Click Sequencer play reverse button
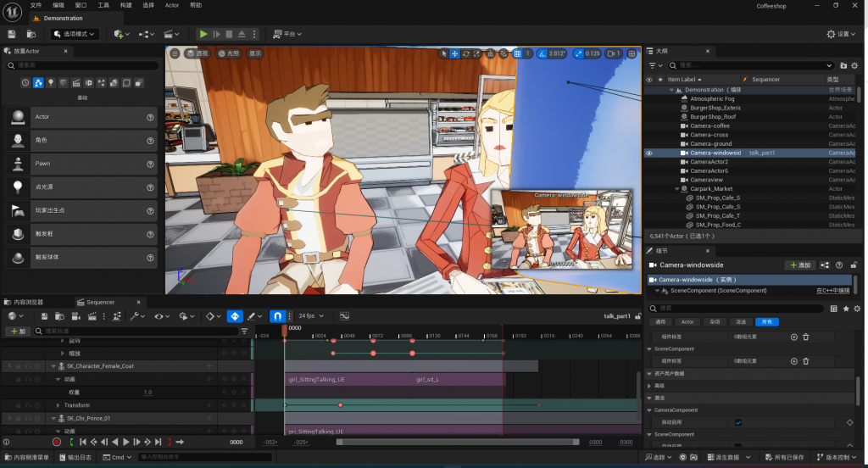The width and height of the screenshot is (868, 468). click(115, 442)
